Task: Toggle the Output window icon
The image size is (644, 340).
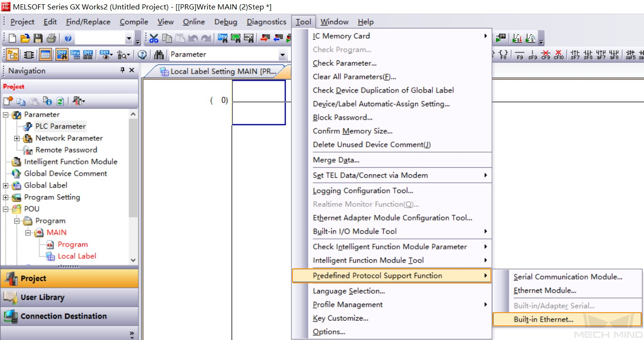Action: pos(45,55)
